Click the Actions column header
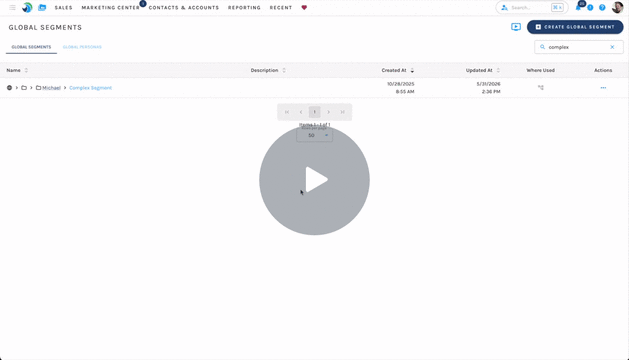This screenshot has height=360, width=629. pos(603,70)
